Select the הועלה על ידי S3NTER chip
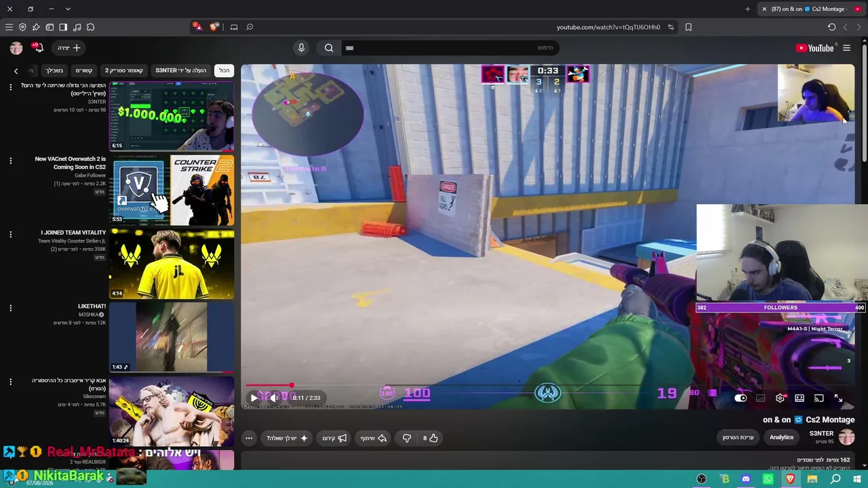The image size is (868, 488). [x=181, y=70]
